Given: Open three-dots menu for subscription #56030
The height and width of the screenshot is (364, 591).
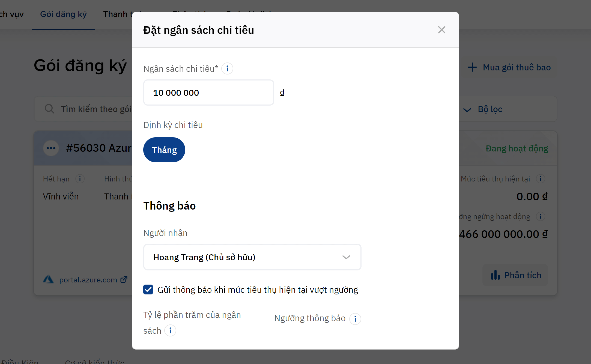Looking at the screenshot, I should pyautogui.click(x=51, y=148).
